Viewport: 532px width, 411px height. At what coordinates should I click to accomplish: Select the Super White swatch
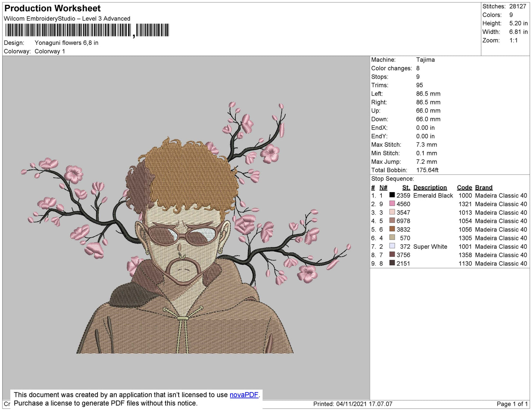tap(392, 246)
